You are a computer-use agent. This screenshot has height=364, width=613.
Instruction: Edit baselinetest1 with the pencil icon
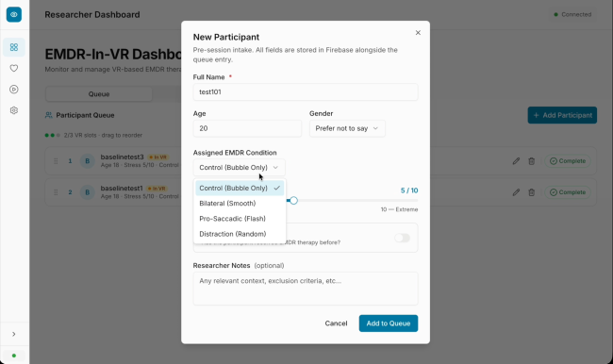coord(516,192)
